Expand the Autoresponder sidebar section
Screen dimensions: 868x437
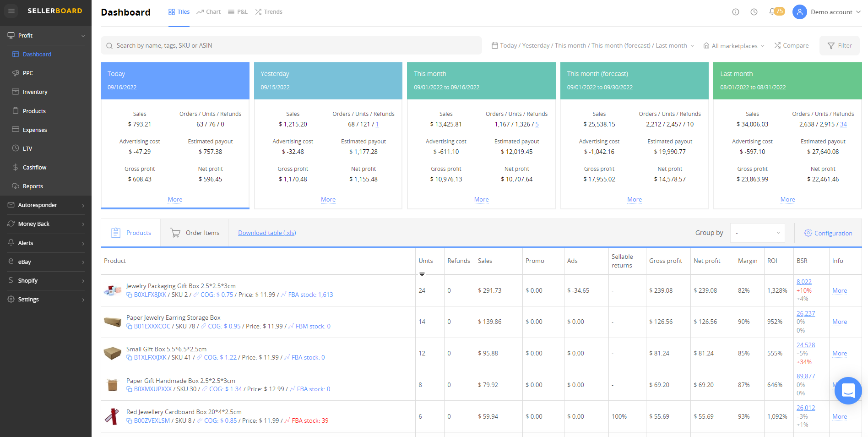tap(83, 205)
